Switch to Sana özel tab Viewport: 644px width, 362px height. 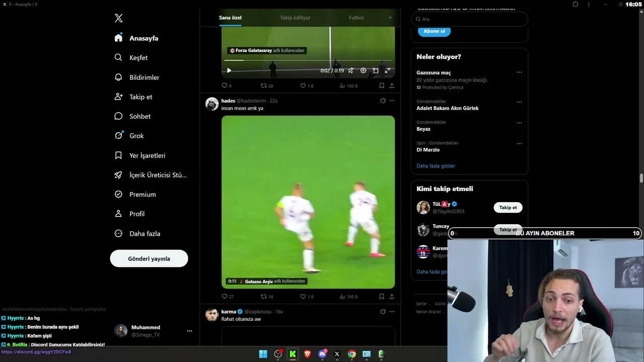tap(230, 18)
